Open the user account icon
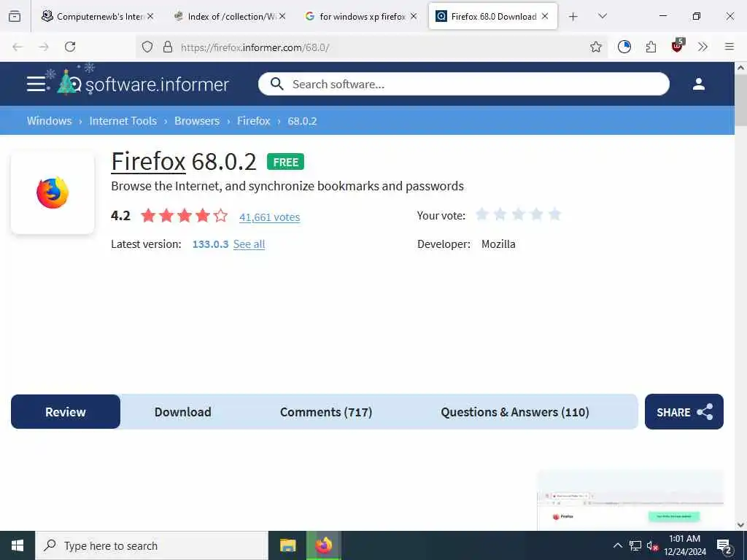747x560 pixels. pyautogui.click(x=698, y=85)
